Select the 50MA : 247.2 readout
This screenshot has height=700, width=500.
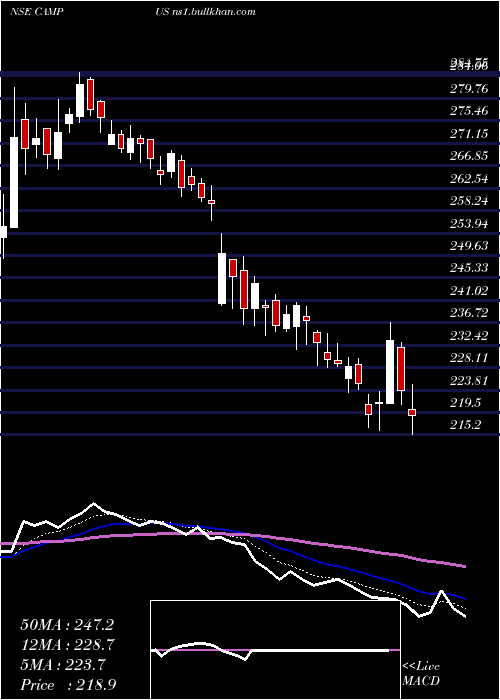67,625
